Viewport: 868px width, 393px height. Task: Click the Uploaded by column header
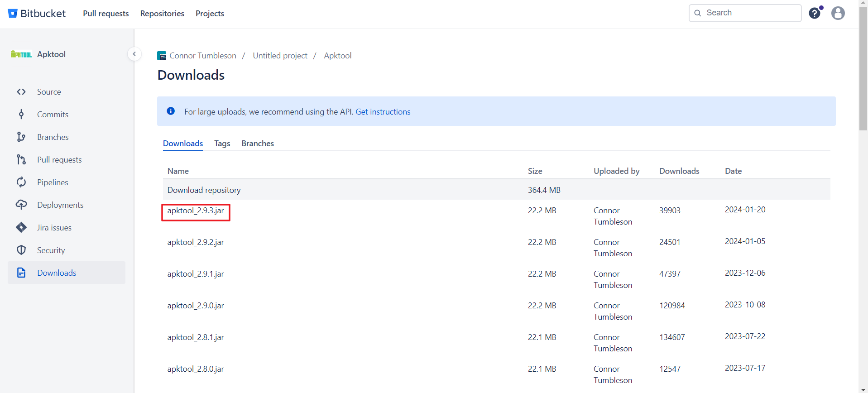(616, 171)
